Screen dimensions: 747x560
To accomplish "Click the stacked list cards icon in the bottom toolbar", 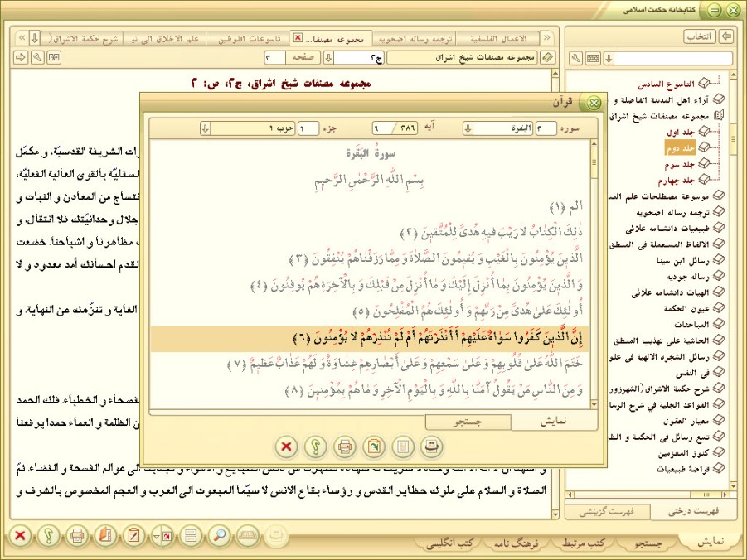I will tap(191, 536).
